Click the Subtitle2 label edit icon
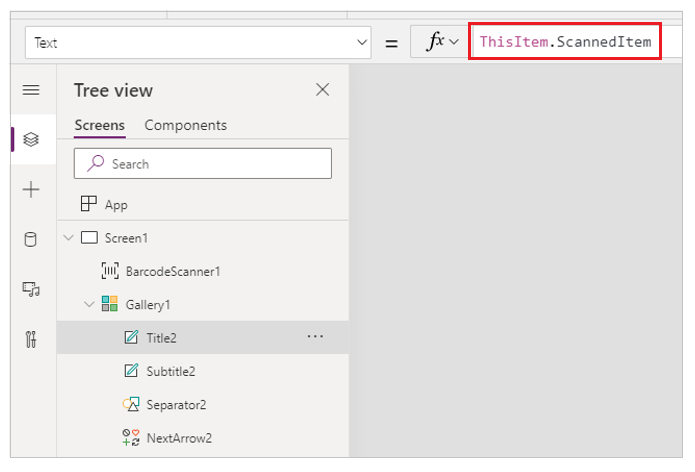Viewport: 695px width, 472px height. pos(131,371)
